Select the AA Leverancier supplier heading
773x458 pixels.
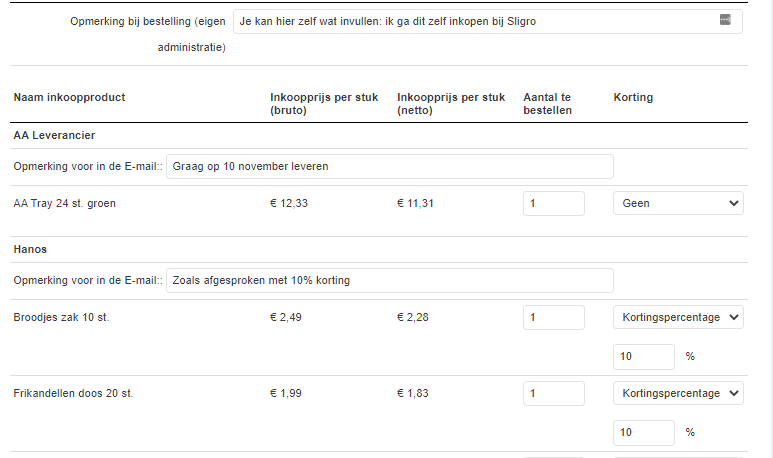[x=54, y=135]
